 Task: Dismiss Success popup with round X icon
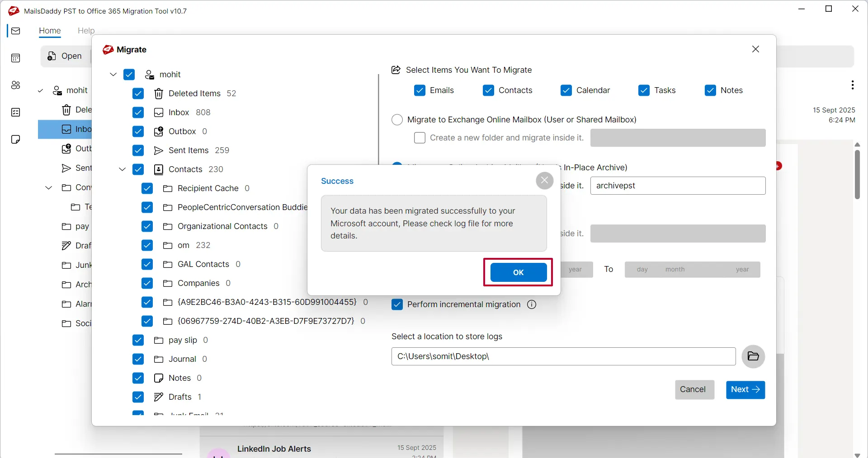click(x=544, y=181)
